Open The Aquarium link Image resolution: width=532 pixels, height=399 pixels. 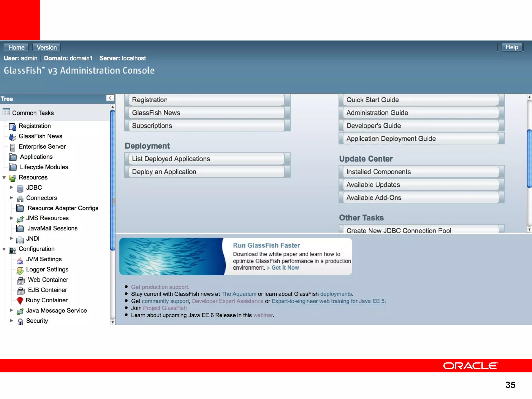(x=239, y=294)
